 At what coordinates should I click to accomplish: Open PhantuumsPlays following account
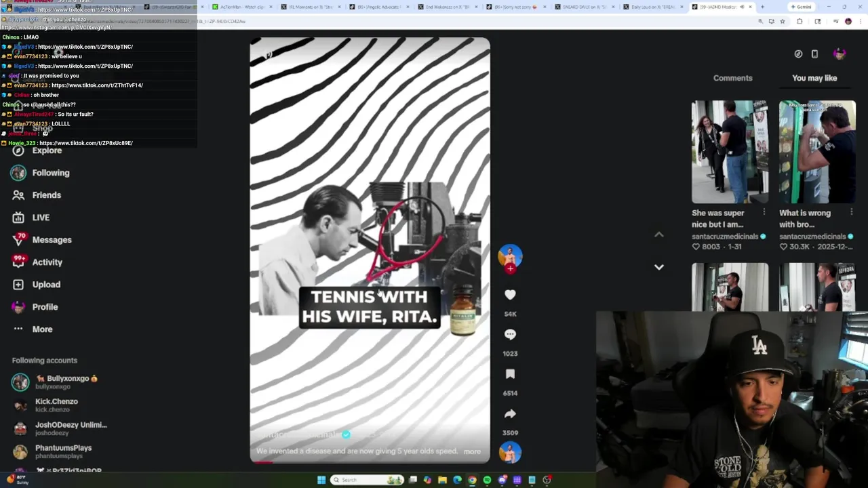point(53,451)
